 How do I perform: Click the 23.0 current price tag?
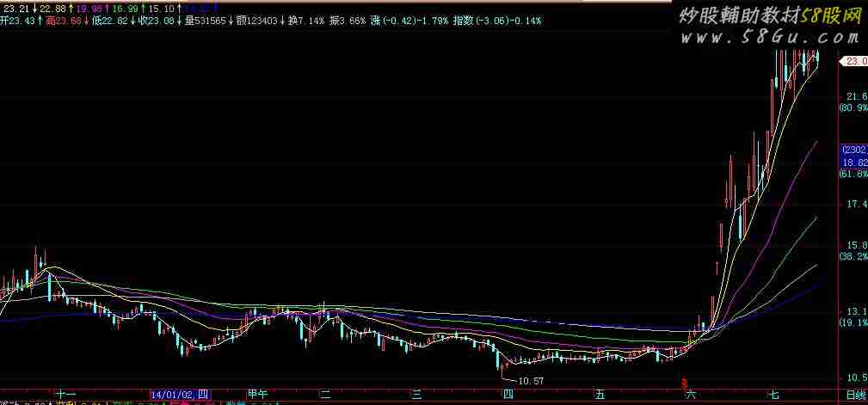tap(855, 61)
